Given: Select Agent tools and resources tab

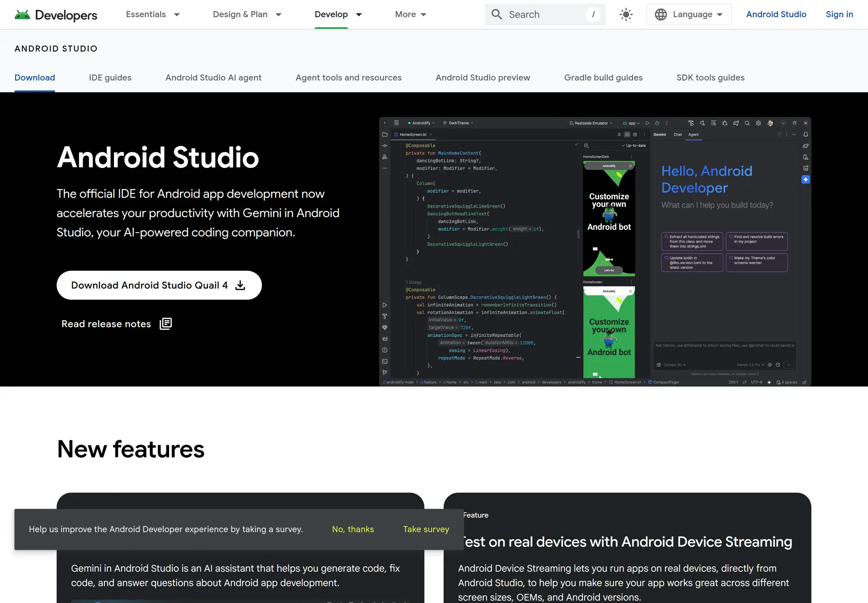Looking at the screenshot, I should click(349, 78).
